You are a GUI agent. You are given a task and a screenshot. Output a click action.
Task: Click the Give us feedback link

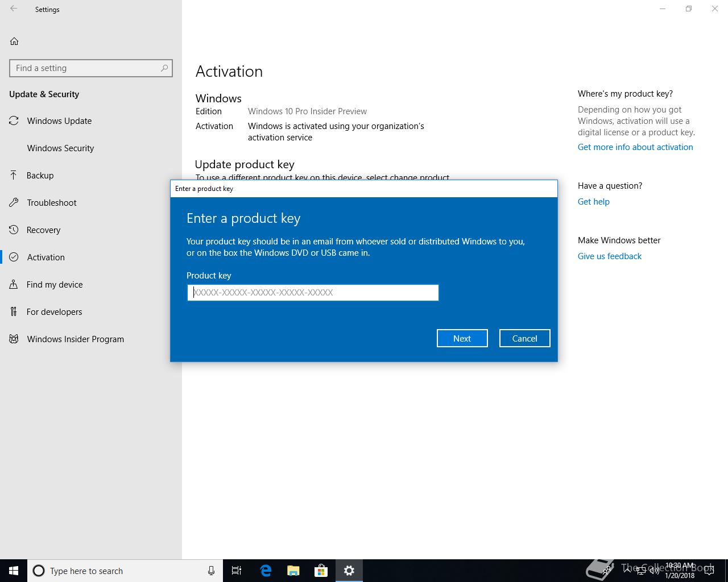pos(610,256)
